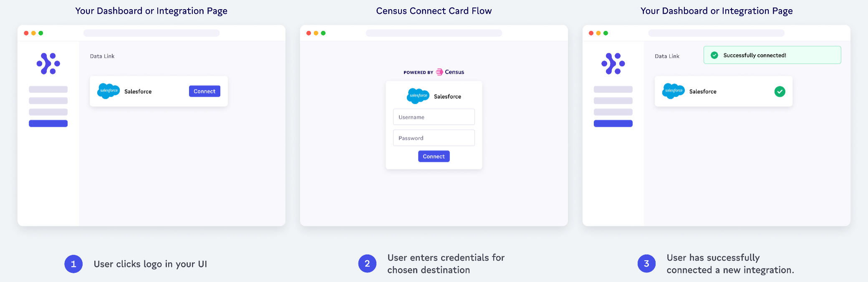Click the Salesforce cloud logo beside the blue Connect button
The image size is (868, 282).
pyautogui.click(x=108, y=91)
